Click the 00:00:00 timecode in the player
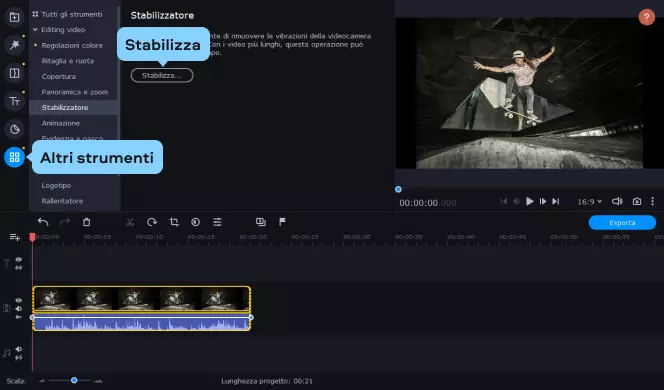664x390 pixels. pyautogui.click(x=428, y=203)
